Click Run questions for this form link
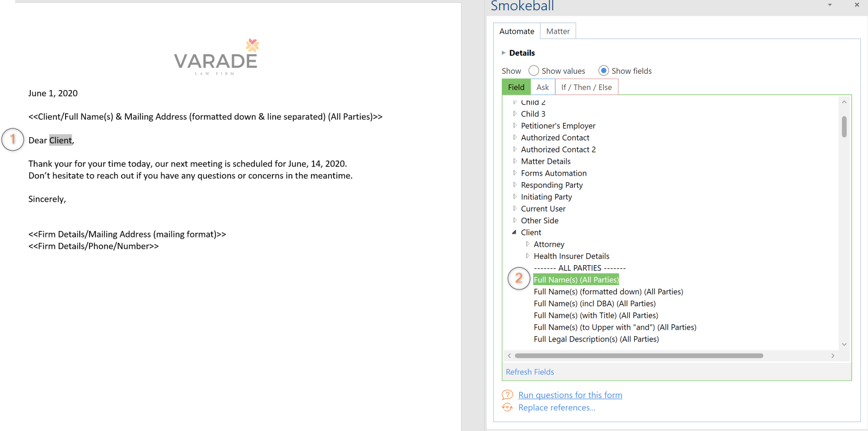The width and height of the screenshot is (868, 431). point(570,395)
